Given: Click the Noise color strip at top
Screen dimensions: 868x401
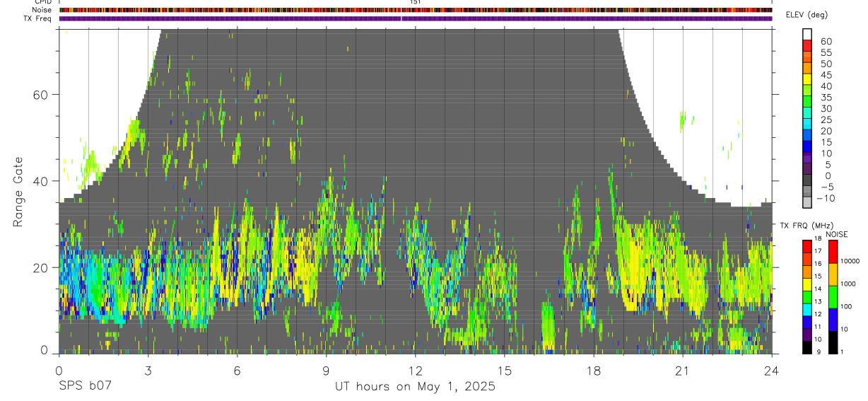Looking at the screenshot, I should [416, 10].
